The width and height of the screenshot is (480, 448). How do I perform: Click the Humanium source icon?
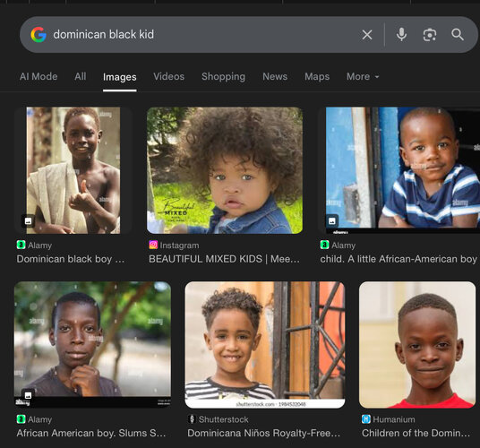(x=365, y=419)
